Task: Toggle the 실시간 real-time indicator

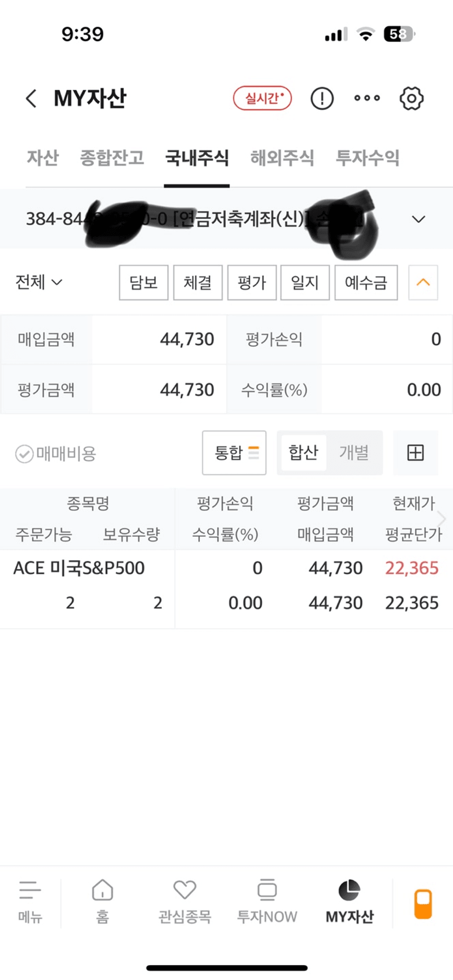Action: point(262,98)
